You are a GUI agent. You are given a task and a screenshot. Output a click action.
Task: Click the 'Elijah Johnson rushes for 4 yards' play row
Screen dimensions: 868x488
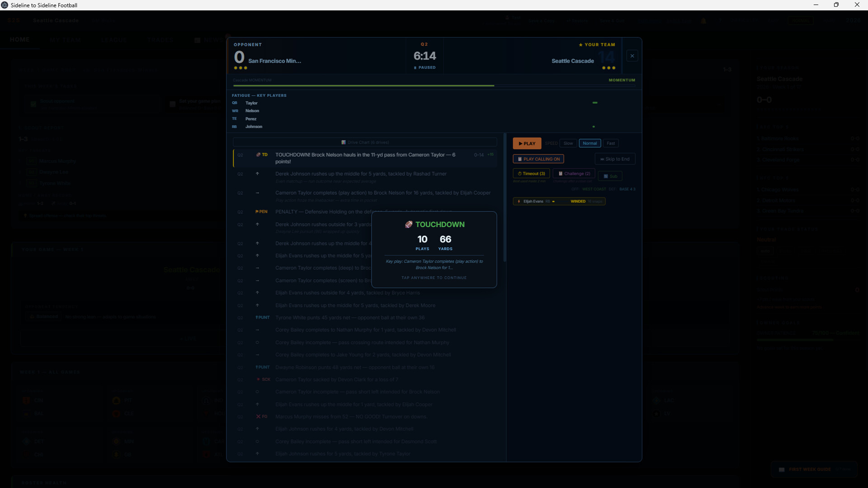[x=365, y=429]
